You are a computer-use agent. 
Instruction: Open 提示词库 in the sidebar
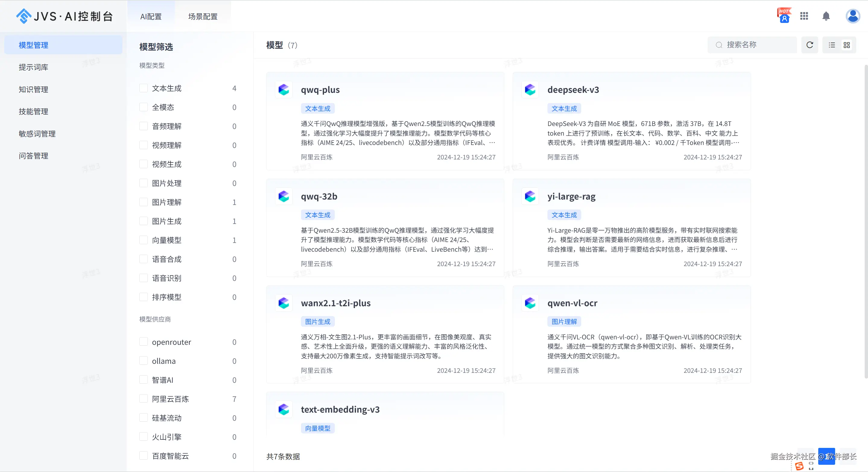coord(33,67)
